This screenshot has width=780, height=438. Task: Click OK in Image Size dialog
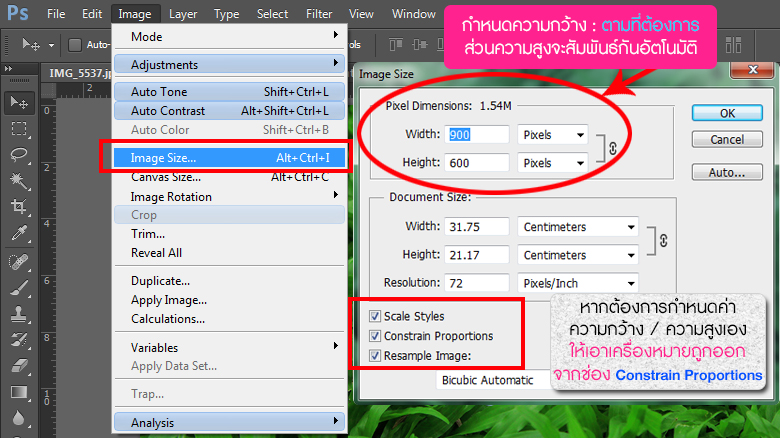click(x=727, y=113)
